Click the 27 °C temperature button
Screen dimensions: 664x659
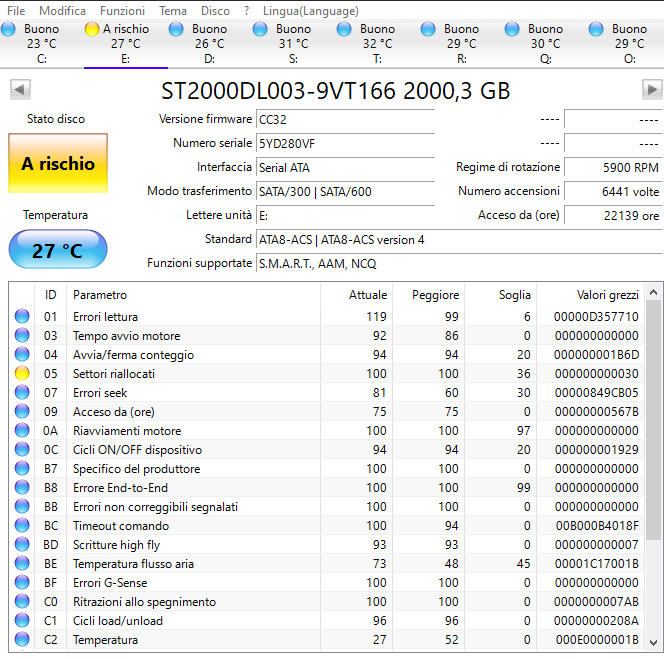[58, 249]
